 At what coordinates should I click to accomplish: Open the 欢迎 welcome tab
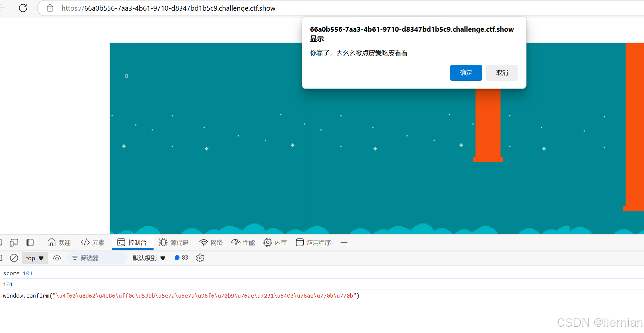(x=59, y=242)
